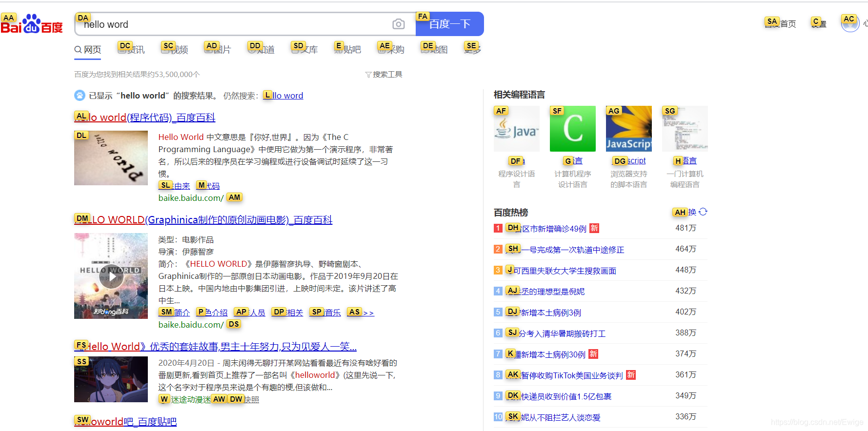
Task: Open the C语言 text link
Action: pyautogui.click(x=573, y=161)
